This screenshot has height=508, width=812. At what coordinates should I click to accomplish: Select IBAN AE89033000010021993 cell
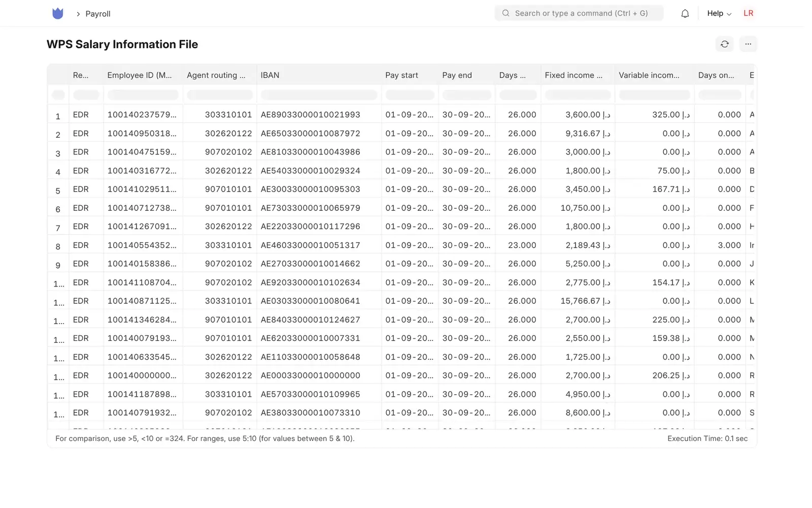coord(319,115)
